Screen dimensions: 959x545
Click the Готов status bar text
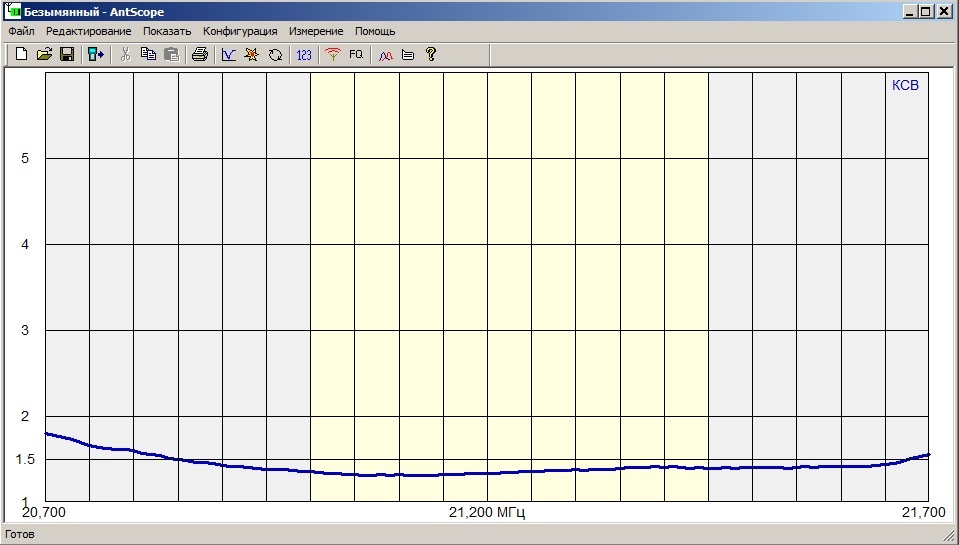tap(20, 534)
